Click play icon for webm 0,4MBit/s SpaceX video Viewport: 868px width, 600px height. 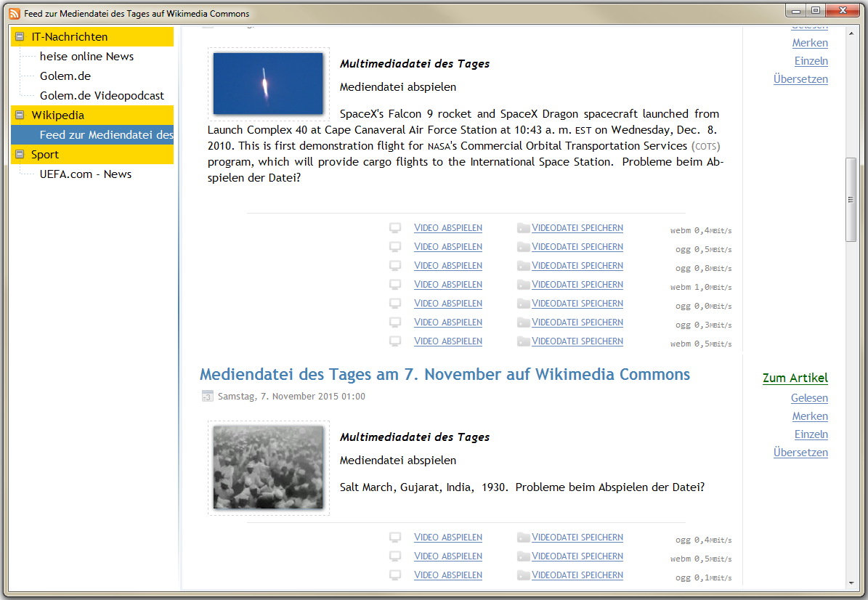(x=394, y=228)
